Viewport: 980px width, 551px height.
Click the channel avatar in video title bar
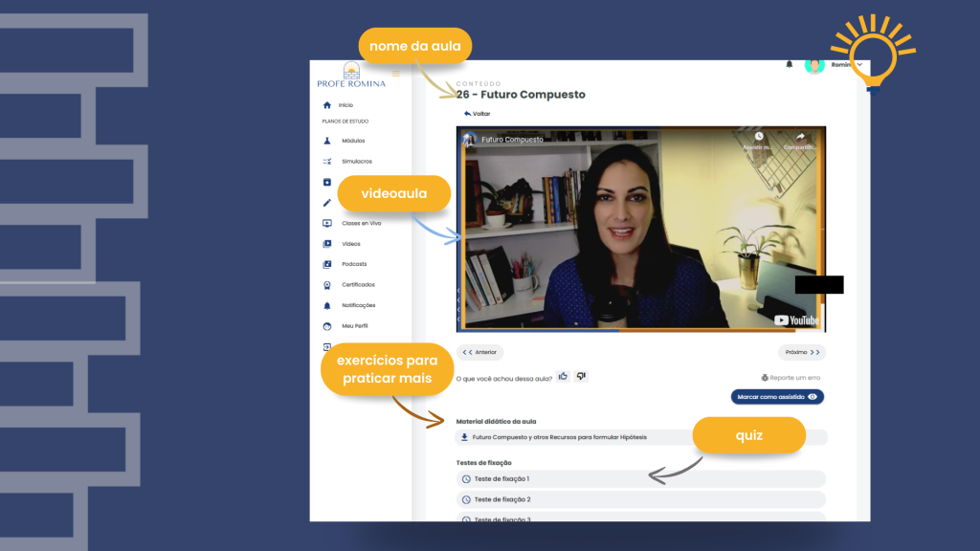(x=469, y=140)
